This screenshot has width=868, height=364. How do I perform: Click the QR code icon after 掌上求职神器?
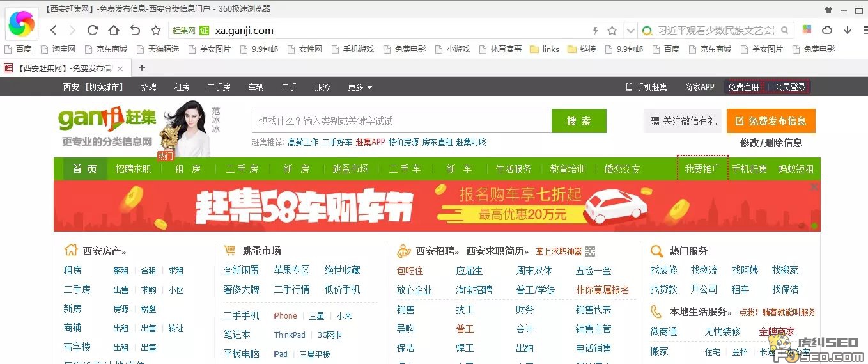click(589, 251)
